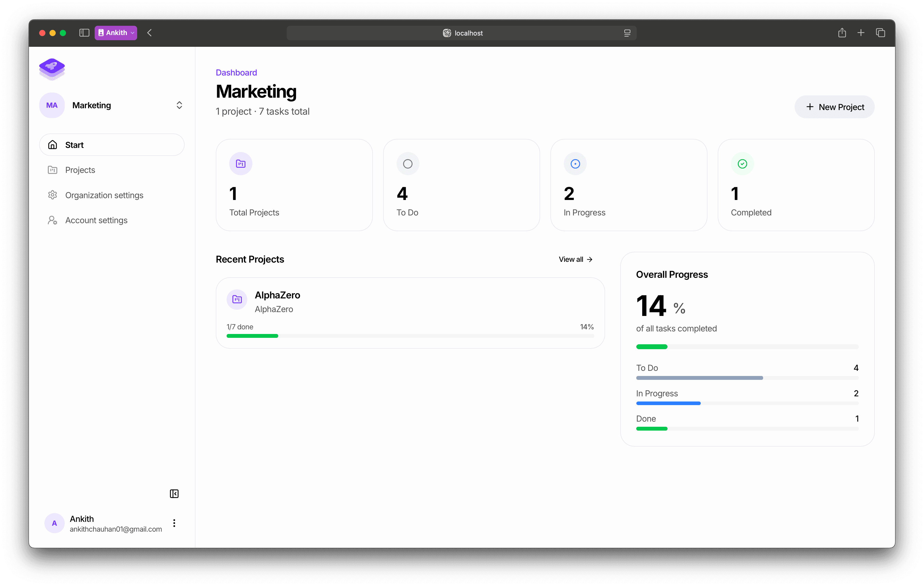Click the AlphaZero progress bar
This screenshot has width=924, height=586.
tap(410, 336)
